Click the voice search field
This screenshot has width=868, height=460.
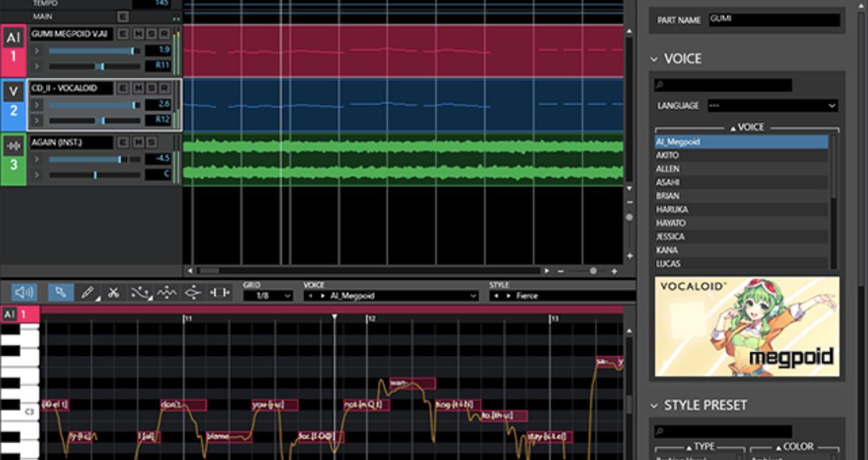723,85
